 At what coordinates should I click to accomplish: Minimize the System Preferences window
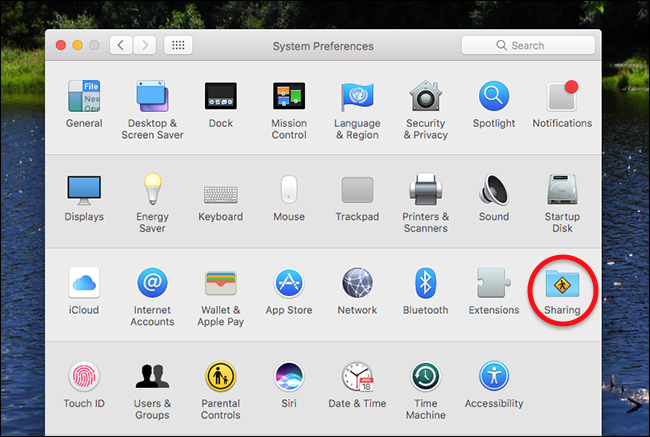(78, 45)
